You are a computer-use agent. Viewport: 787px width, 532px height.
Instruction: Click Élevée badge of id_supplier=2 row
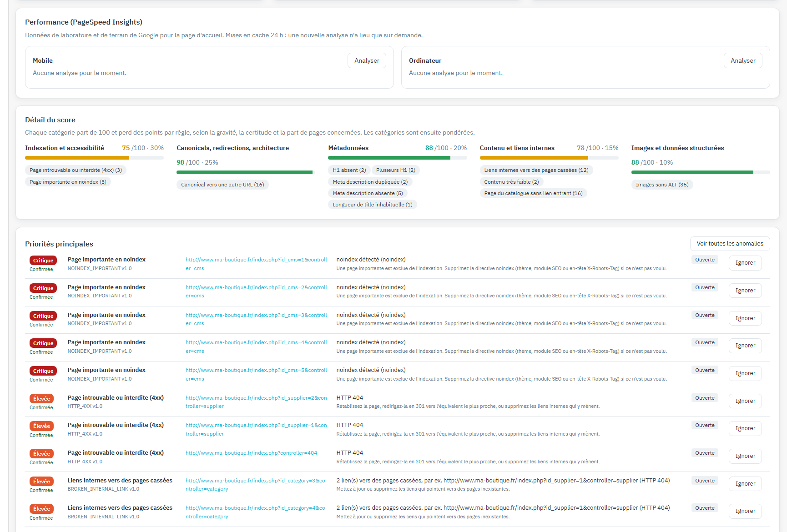click(42, 399)
